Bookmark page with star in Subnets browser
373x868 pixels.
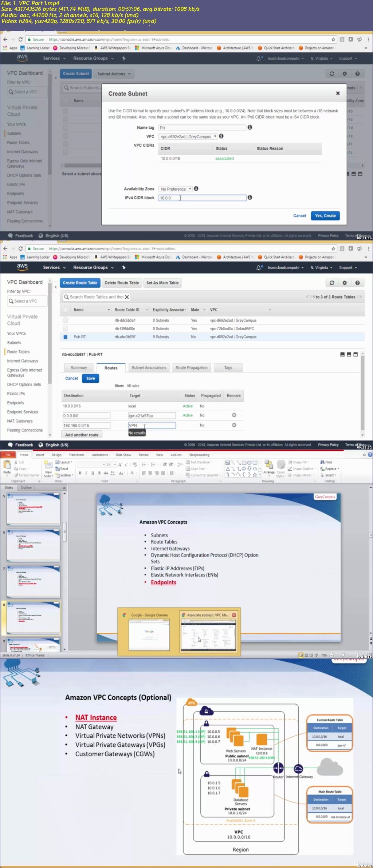coord(333,39)
